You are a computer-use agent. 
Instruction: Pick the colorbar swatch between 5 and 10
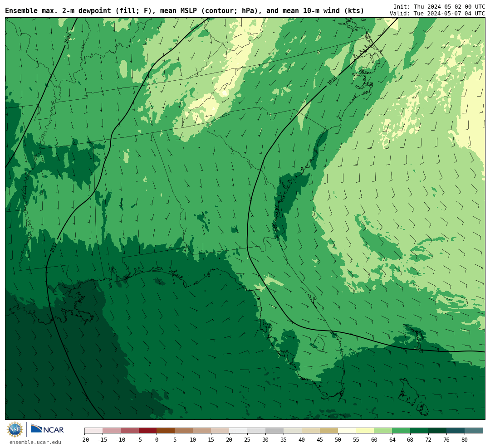tap(184, 431)
